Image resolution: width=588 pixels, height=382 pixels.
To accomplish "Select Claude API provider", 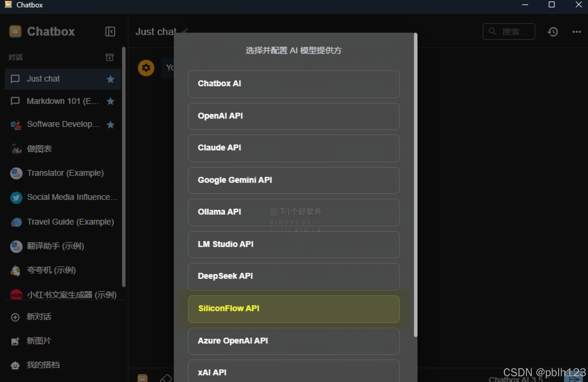I will [x=294, y=148].
